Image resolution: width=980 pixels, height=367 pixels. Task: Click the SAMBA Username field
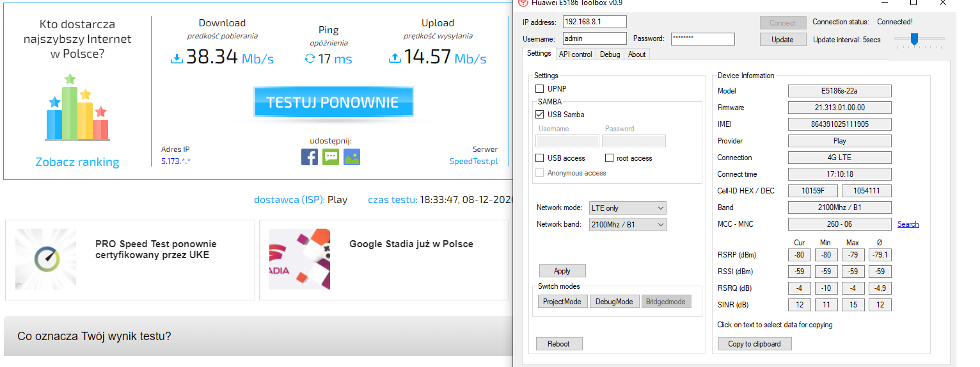[567, 141]
